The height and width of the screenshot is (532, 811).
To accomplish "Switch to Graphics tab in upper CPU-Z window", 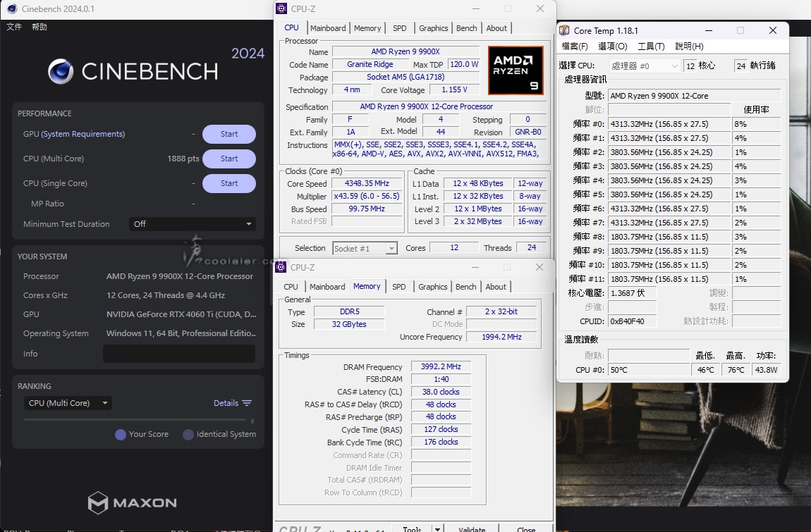I will [x=434, y=28].
